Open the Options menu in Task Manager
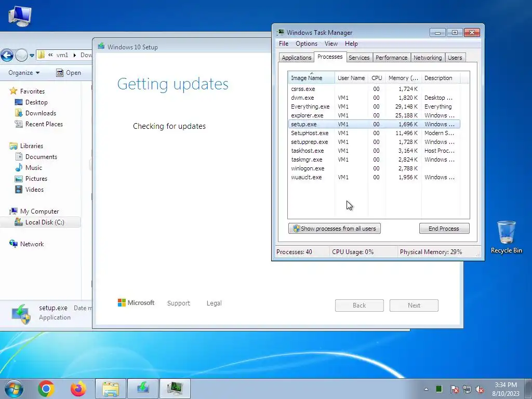Screen dimensions: 532x399 click(307, 44)
